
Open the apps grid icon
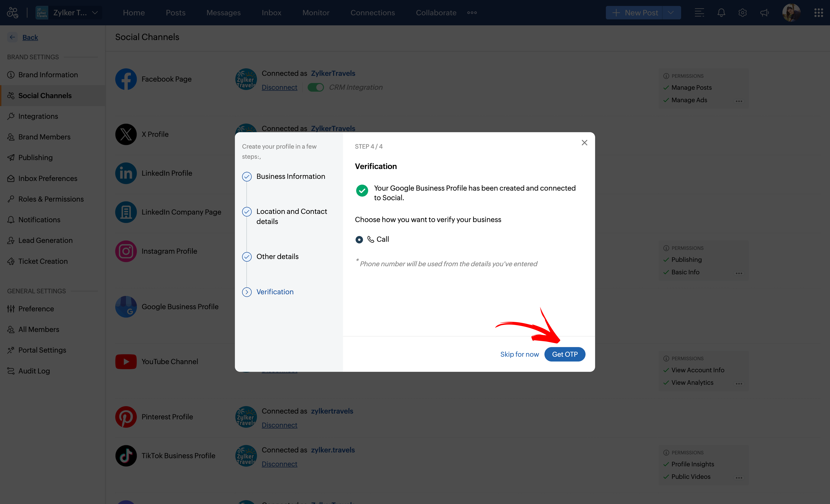(819, 13)
